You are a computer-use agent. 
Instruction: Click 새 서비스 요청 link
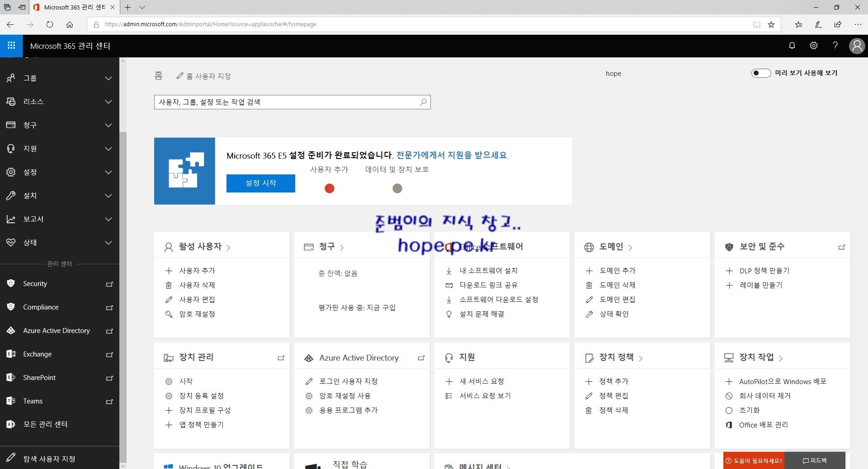click(481, 381)
